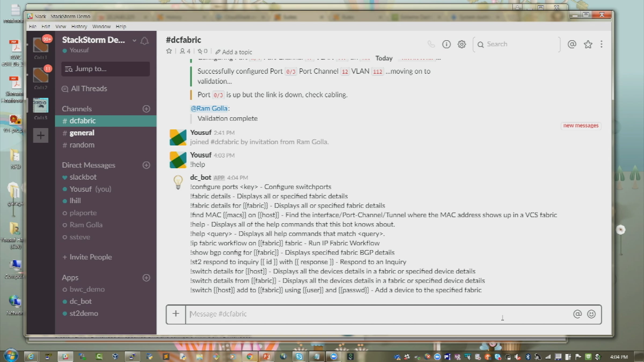Open PowerPoint from the taskbar
Screen dimensions: 644x362
(266, 356)
